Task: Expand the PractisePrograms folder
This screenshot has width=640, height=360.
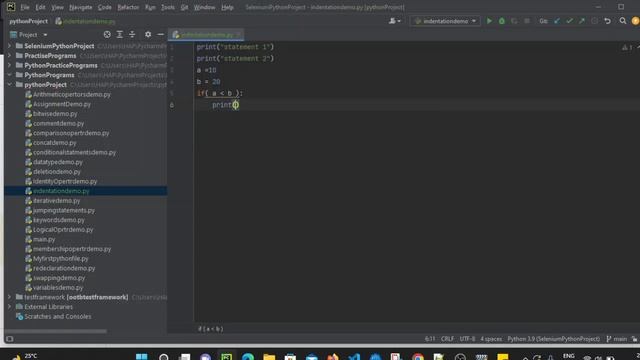Action: click(9, 56)
